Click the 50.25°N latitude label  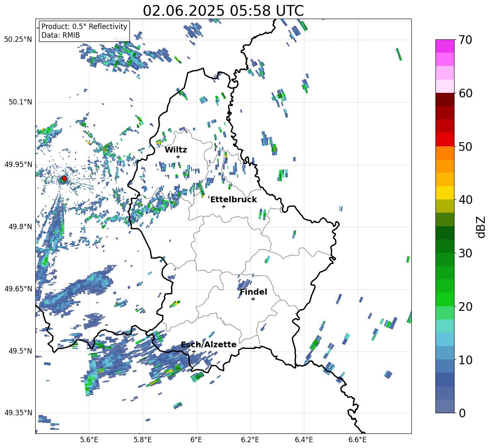point(18,40)
